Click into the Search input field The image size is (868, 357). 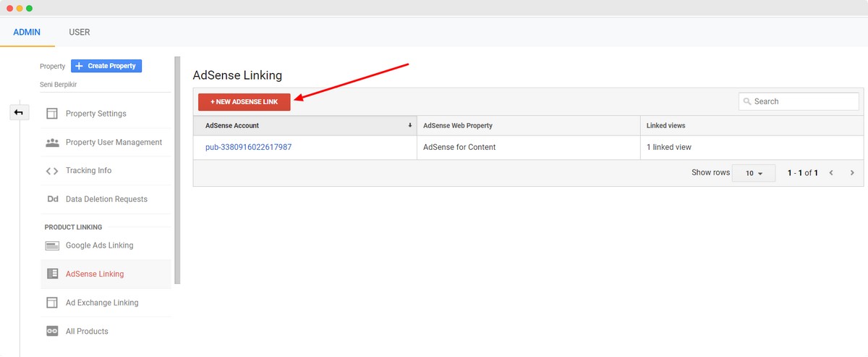[x=799, y=101]
